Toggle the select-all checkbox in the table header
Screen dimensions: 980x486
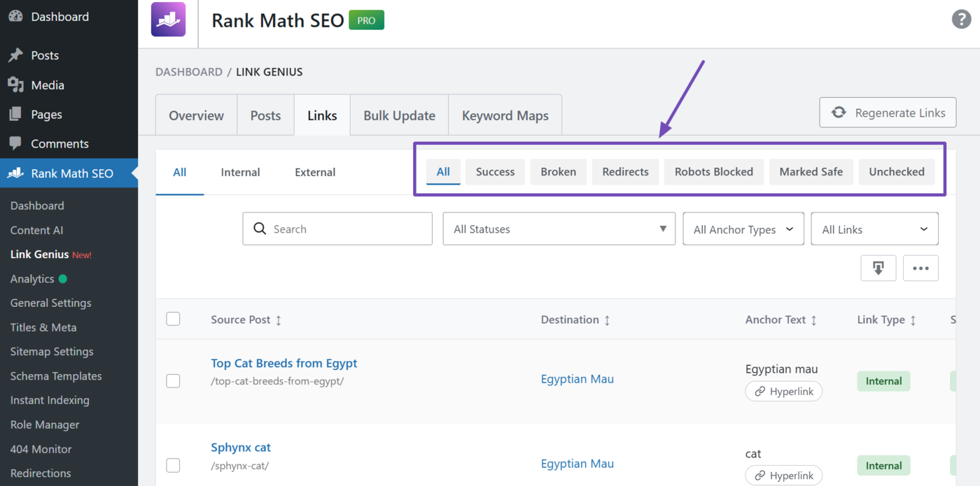point(173,318)
